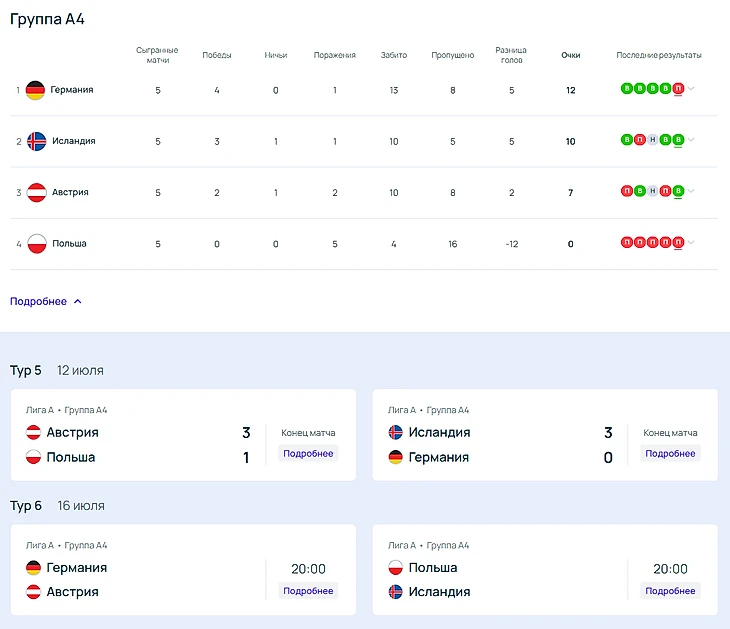Click the Iceland flag icon in standings
Screen dimensions: 730x629
[36, 141]
